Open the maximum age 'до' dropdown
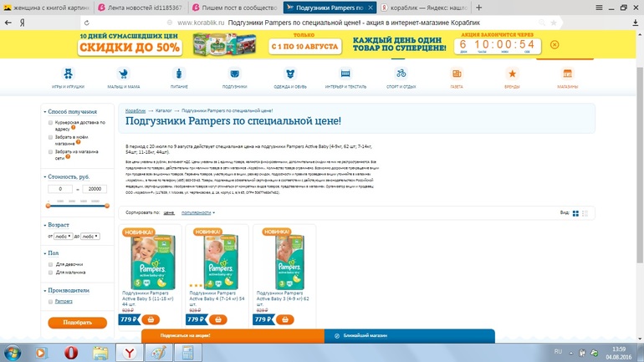644x362 pixels. tap(90, 237)
